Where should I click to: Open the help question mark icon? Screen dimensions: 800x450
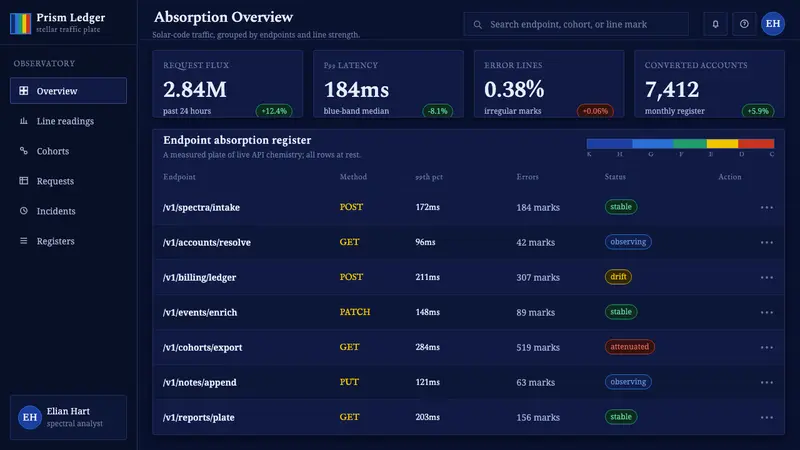(x=744, y=24)
